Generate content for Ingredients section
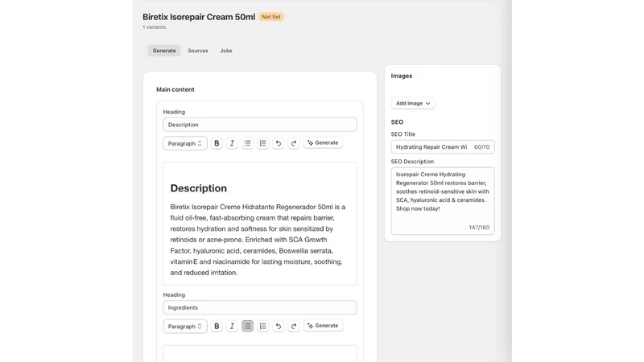This screenshot has width=644, height=362. (324, 326)
